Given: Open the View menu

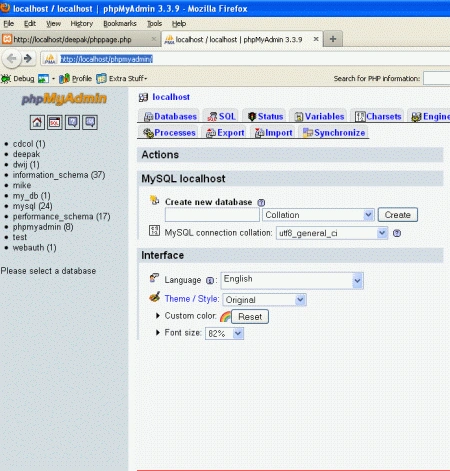Looking at the screenshot, I should click(x=53, y=24).
